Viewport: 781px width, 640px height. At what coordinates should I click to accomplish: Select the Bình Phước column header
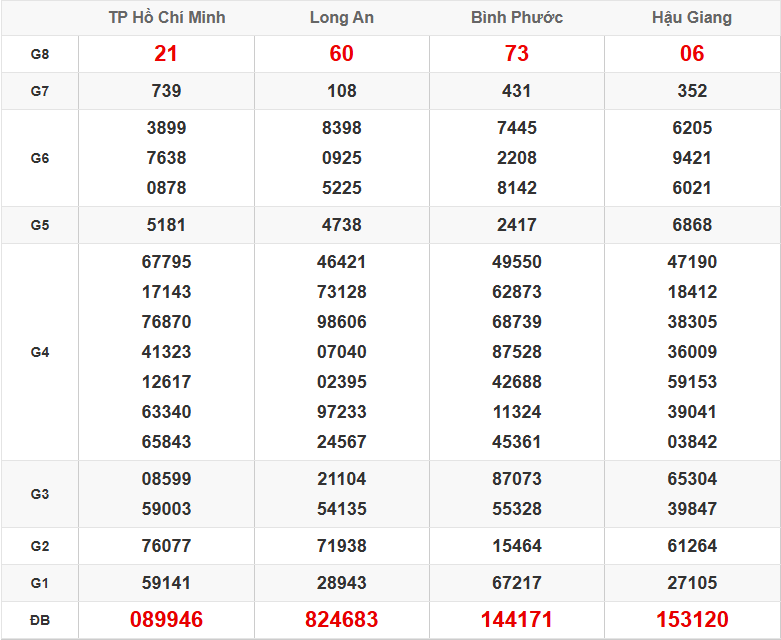click(516, 17)
